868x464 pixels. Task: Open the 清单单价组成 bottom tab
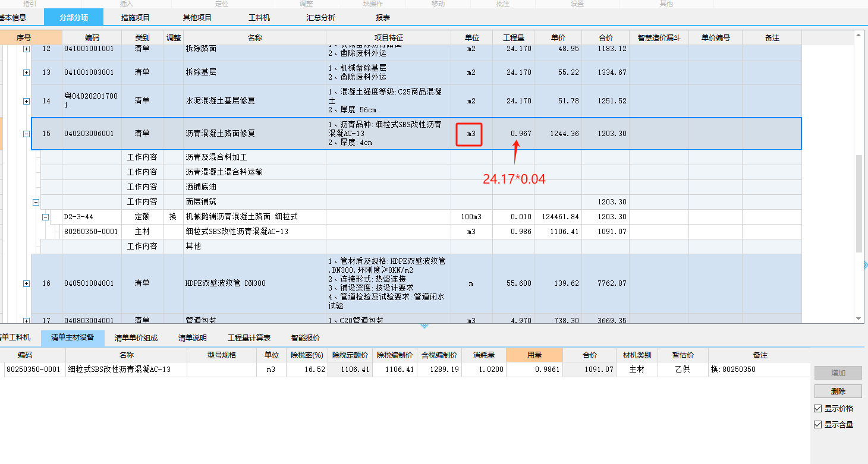pyautogui.click(x=136, y=338)
